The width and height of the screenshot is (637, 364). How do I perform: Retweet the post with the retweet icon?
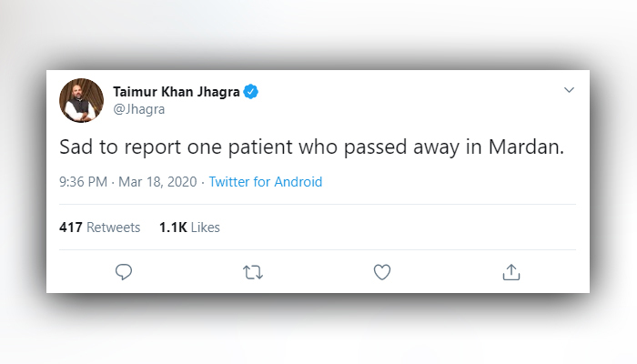click(x=254, y=271)
